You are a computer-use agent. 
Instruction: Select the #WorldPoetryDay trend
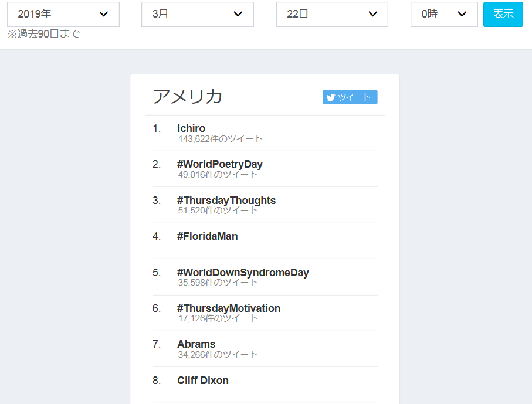tap(219, 164)
